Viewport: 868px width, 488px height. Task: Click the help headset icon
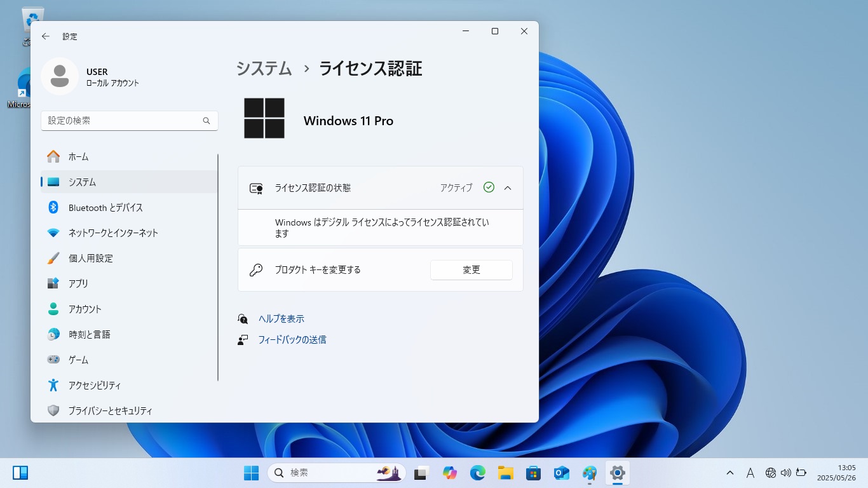[243, 319]
